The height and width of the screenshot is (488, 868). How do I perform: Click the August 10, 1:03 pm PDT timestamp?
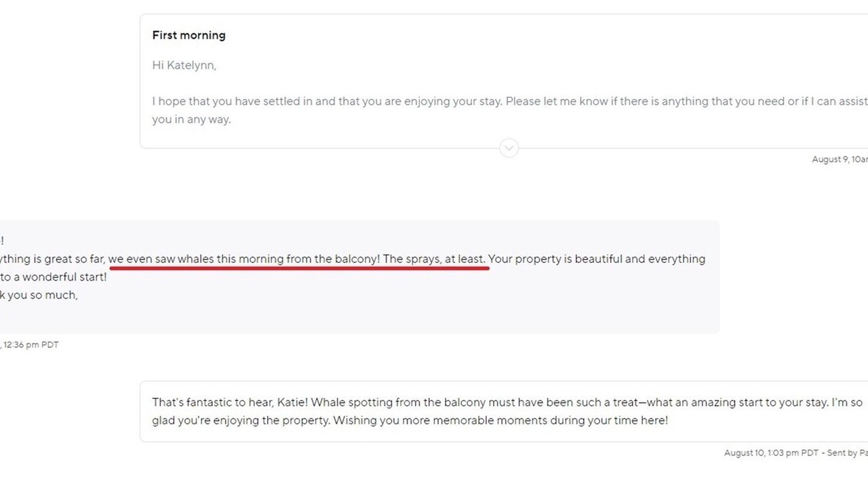point(771,453)
